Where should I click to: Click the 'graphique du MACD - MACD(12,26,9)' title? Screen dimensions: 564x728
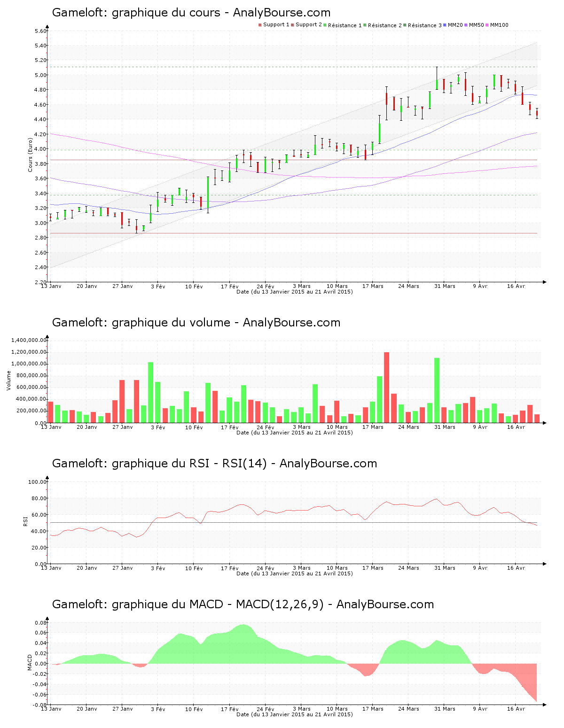pyautogui.click(x=218, y=604)
